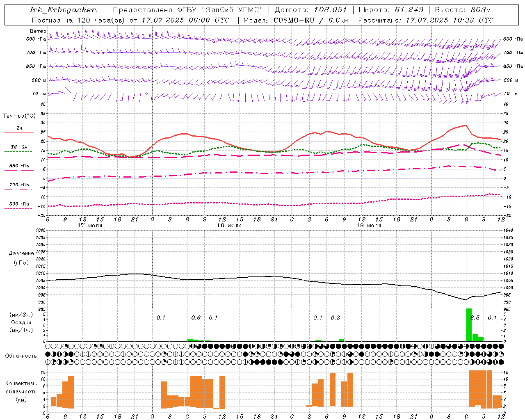Click the Тем-ра(°C) axis title
This screenshot has height=420, width=525.
(x=19, y=116)
